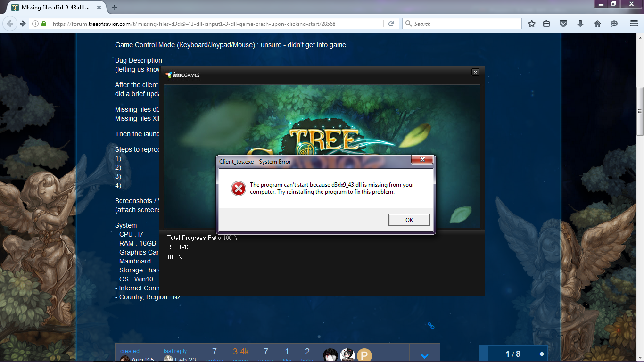The image size is (644, 362).
Task: Click the orange P user avatar
Action: tap(364, 355)
